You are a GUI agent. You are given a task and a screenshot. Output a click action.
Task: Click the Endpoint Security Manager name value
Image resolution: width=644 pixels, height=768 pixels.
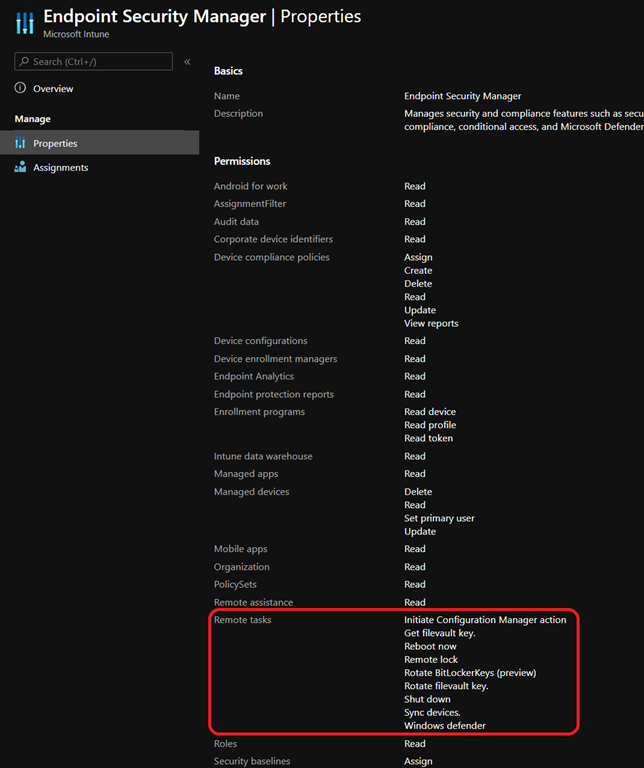(x=462, y=96)
